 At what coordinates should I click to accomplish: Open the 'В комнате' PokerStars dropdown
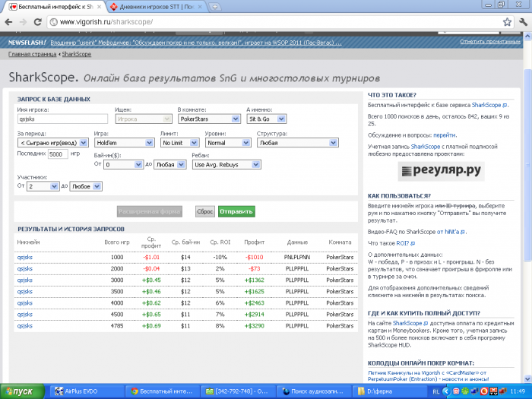pos(209,119)
